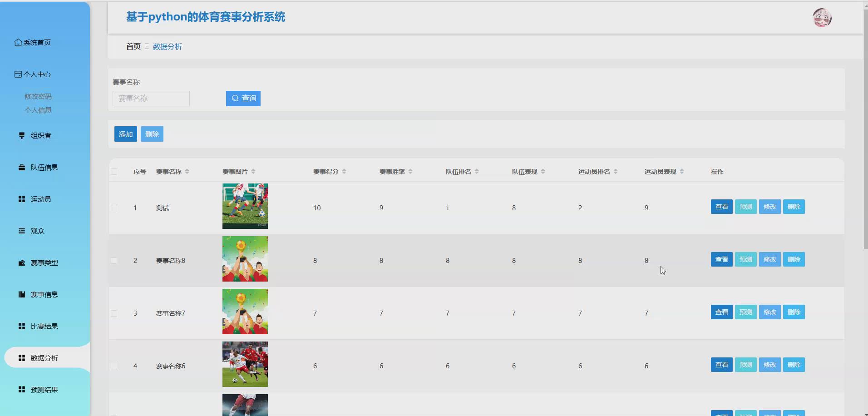Check the row checkbox for 赛事名称6

(114, 366)
